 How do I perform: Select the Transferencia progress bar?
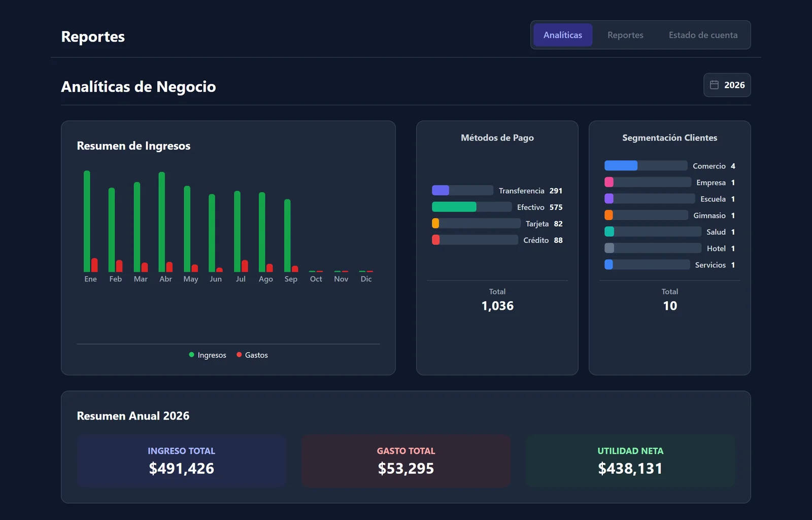pos(462,190)
